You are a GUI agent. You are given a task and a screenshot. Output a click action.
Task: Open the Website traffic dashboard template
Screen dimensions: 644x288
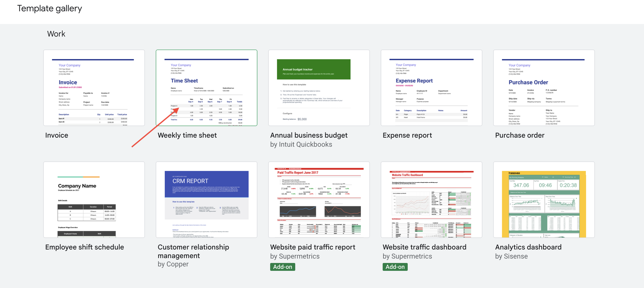point(431,200)
